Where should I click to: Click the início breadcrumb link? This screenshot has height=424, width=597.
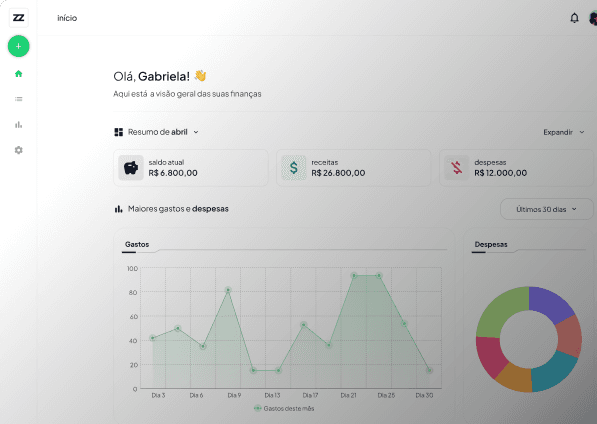(67, 18)
